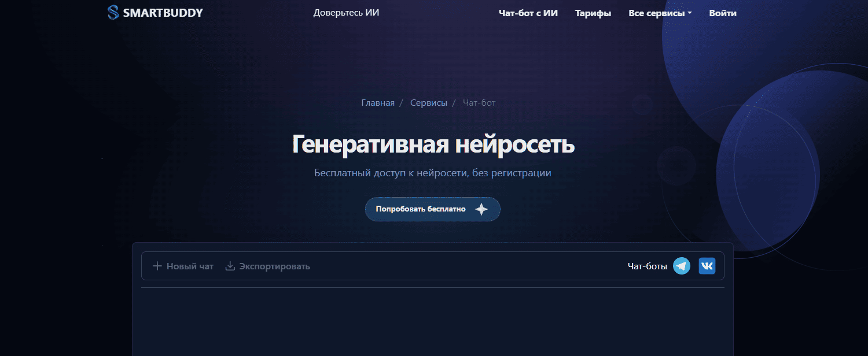
Task: Click the Генеративная нейросеть heading
Action: tap(433, 144)
